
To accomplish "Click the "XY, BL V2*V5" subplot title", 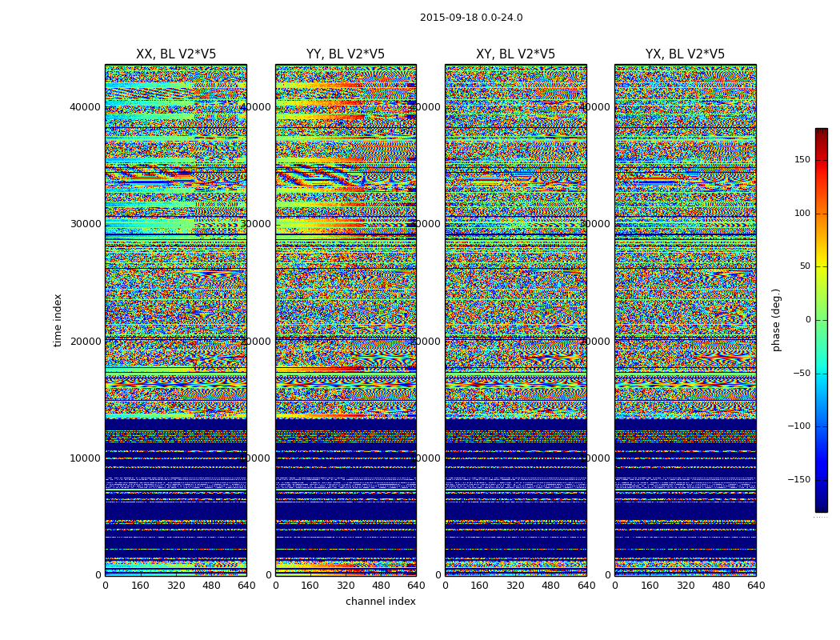I will coord(515,54).
